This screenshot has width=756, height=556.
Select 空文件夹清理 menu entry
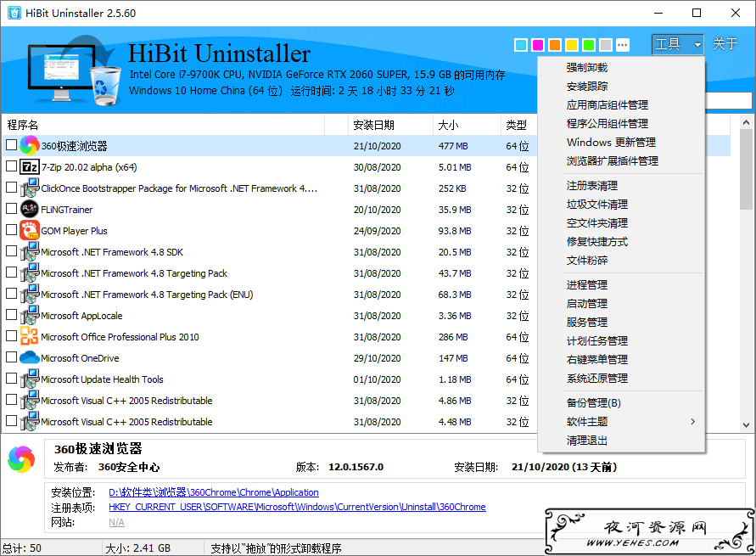596,223
